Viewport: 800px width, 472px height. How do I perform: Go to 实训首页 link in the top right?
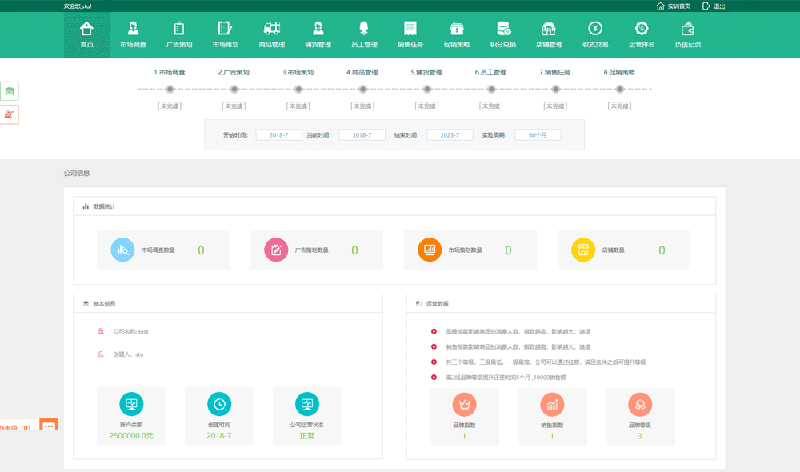point(672,6)
